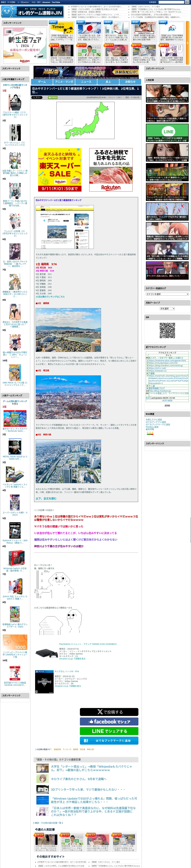Click 以下、全文を読む to read the full article
The width and height of the screenshot is (191, 868).
coord(46,498)
